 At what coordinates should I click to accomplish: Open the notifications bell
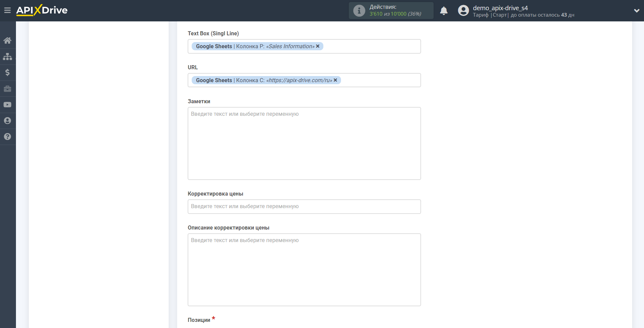coord(444,11)
